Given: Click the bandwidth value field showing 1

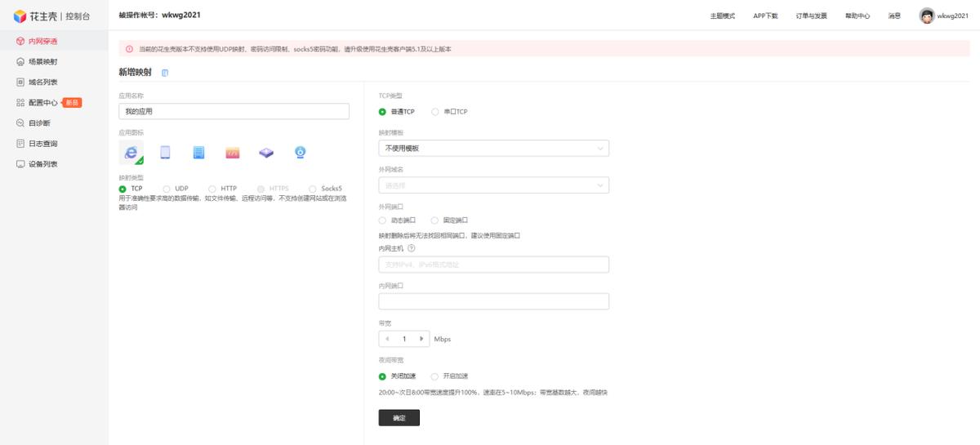Looking at the screenshot, I should coord(404,339).
